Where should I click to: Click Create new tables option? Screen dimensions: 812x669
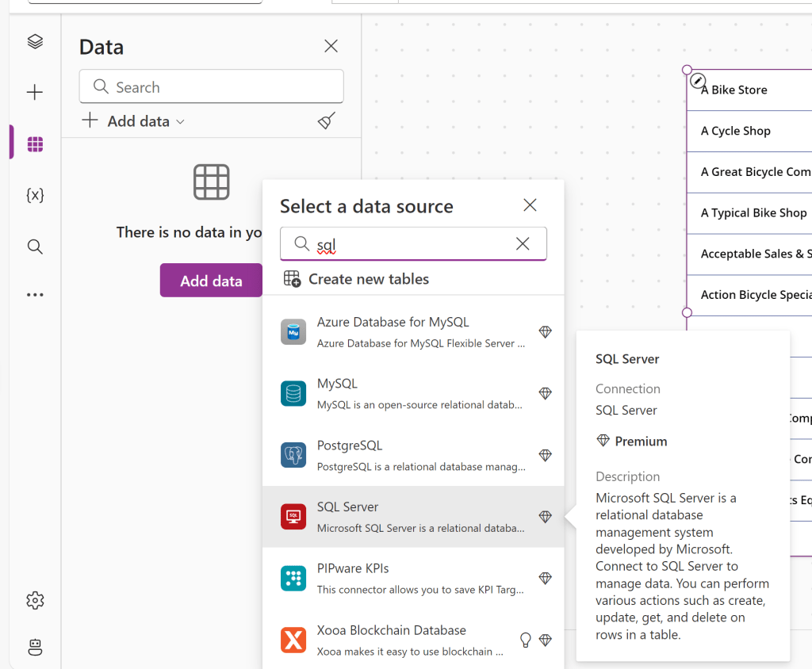coord(368,279)
